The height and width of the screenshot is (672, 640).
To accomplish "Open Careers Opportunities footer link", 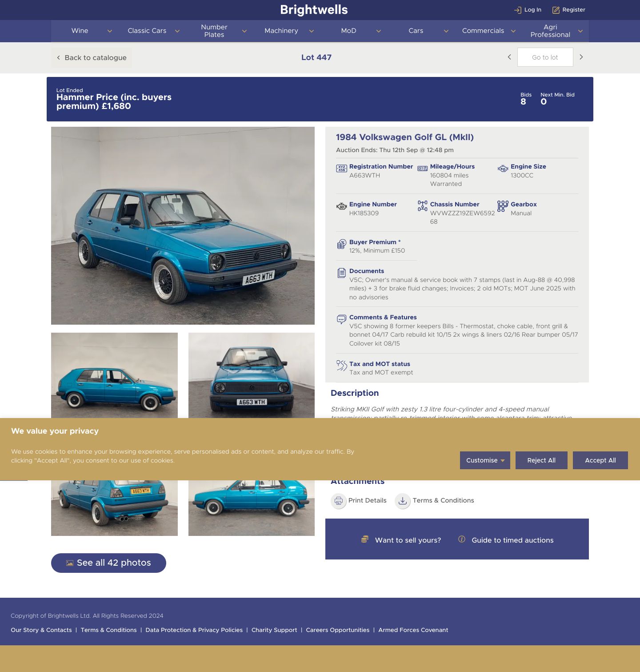I will click(x=338, y=630).
